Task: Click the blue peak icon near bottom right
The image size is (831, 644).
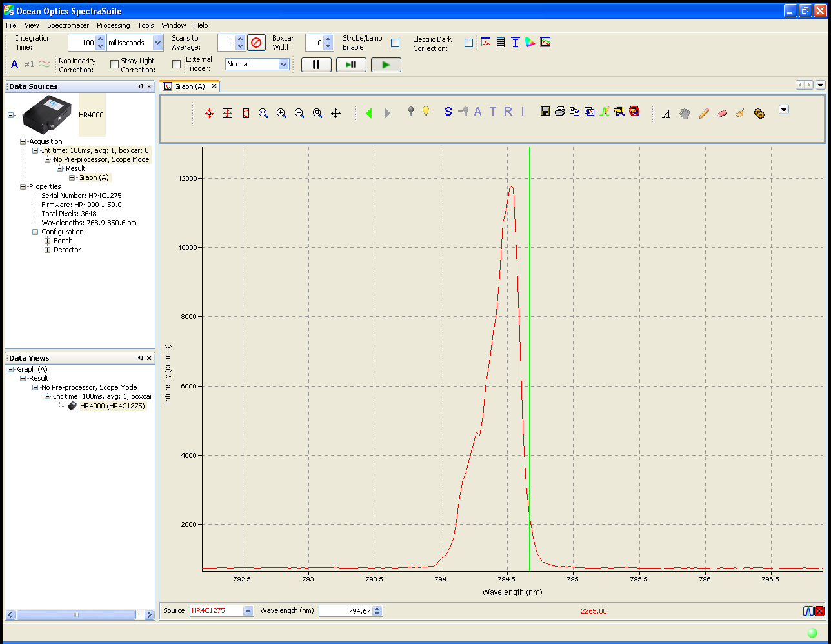Action: pyautogui.click(x=808, y=611)
